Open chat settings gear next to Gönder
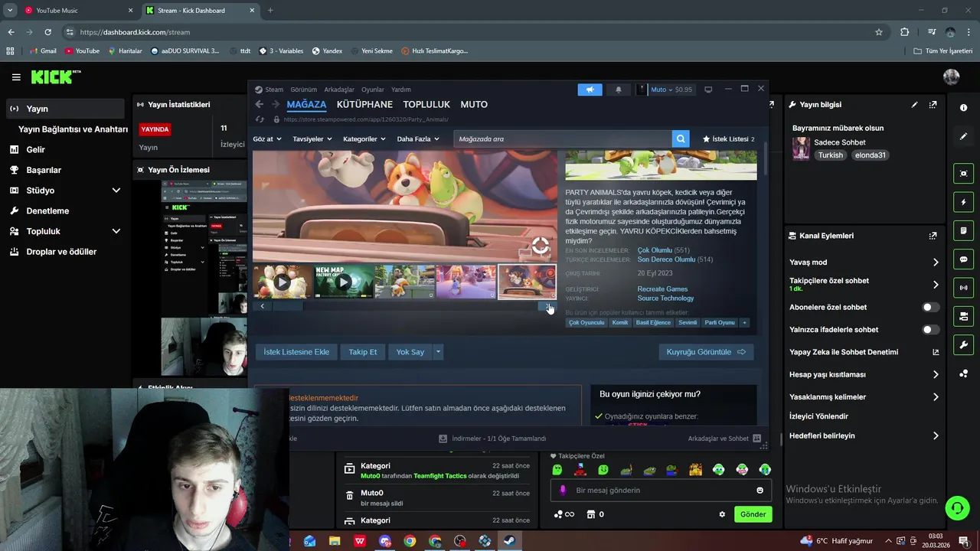 click(722, 514)
